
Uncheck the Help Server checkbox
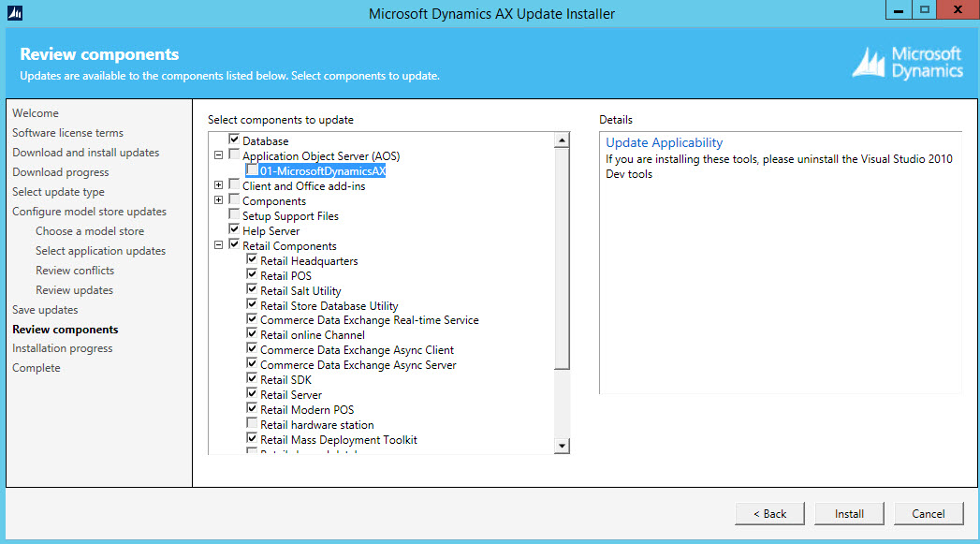point(234,230)
